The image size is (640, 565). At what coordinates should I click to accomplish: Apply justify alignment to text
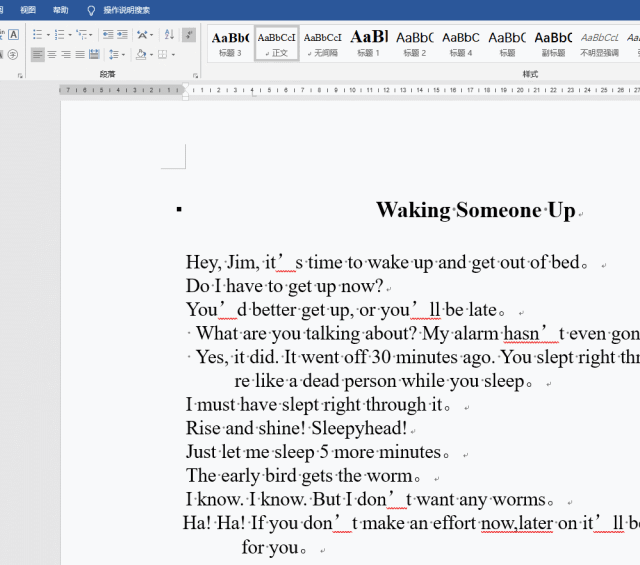tap(80, 55)
